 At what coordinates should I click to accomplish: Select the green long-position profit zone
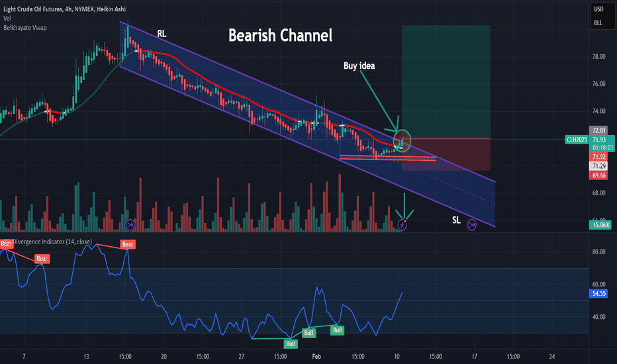click(x=446, y=82)
